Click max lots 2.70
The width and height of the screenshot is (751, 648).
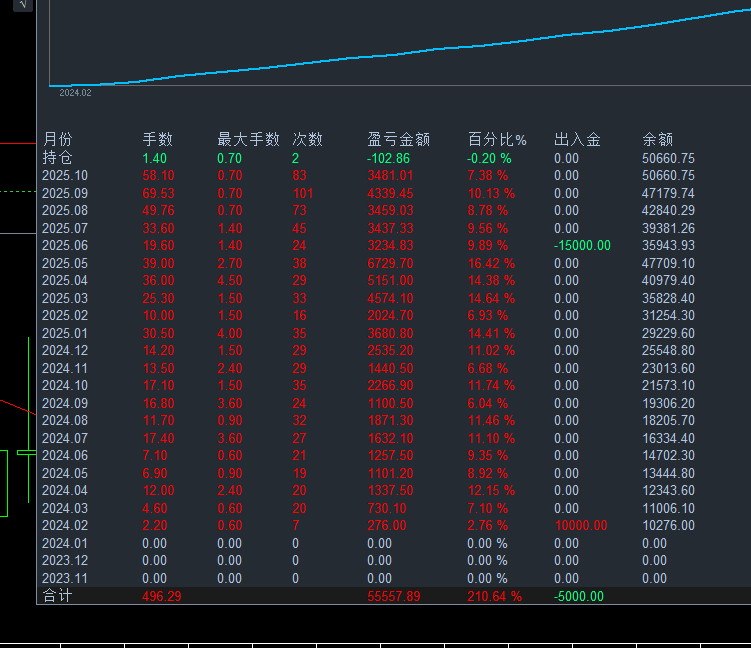(x=230, y=263)
